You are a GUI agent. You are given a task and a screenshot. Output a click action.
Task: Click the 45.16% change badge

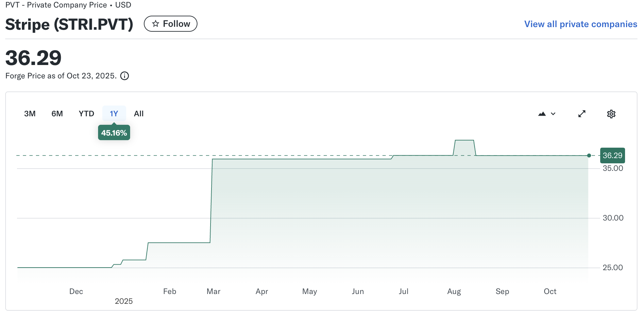click(x=114, y=133)
